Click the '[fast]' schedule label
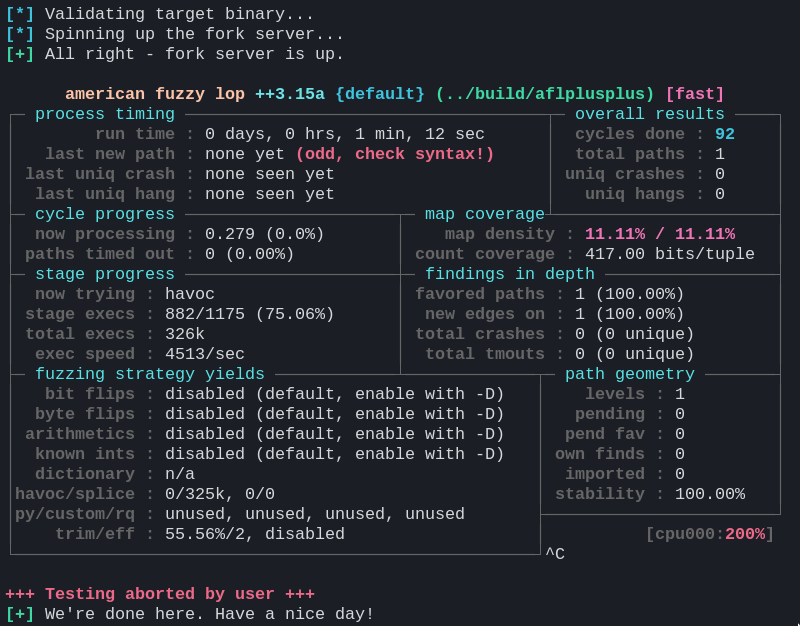The image size is (800, 626). 694,94
